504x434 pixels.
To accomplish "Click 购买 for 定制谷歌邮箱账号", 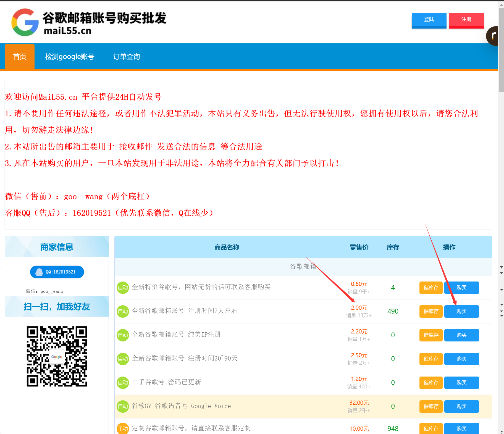I will pyautogui.click(x=461, y=428).
